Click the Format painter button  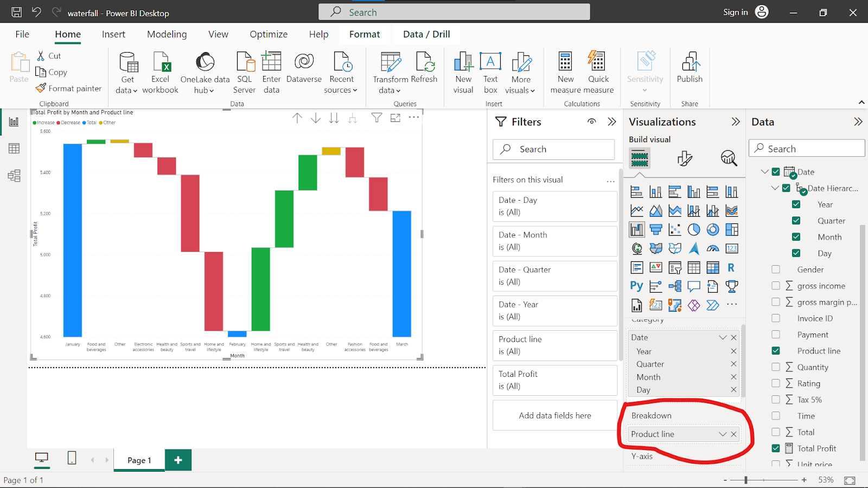click(x=68, y=88)
